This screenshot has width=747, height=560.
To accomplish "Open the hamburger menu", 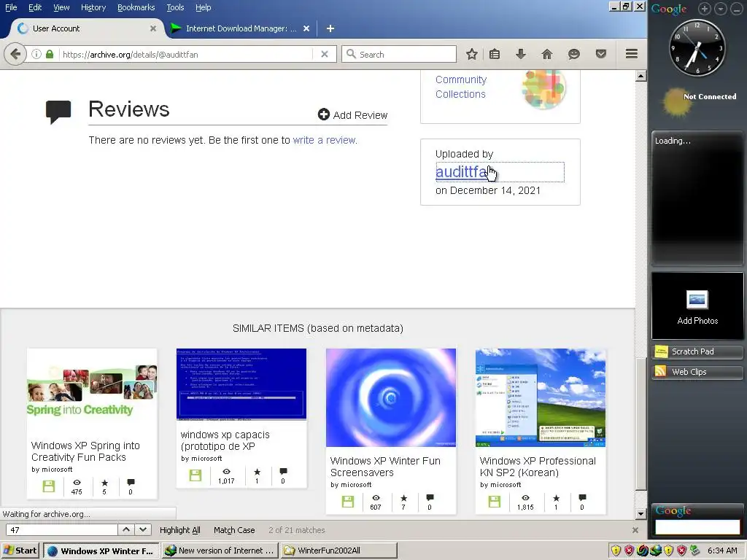I will click(x=632, y=54).
